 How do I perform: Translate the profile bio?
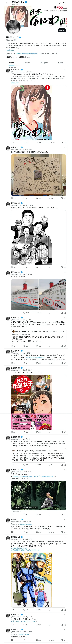point(10,50)
